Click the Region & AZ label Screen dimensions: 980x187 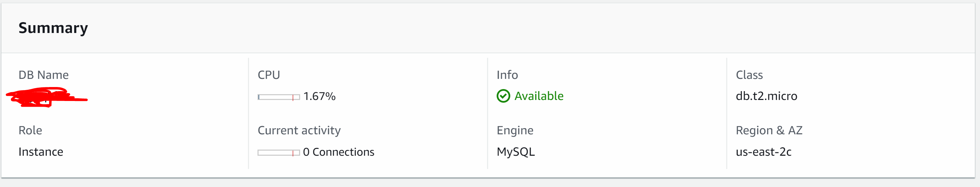769,130
